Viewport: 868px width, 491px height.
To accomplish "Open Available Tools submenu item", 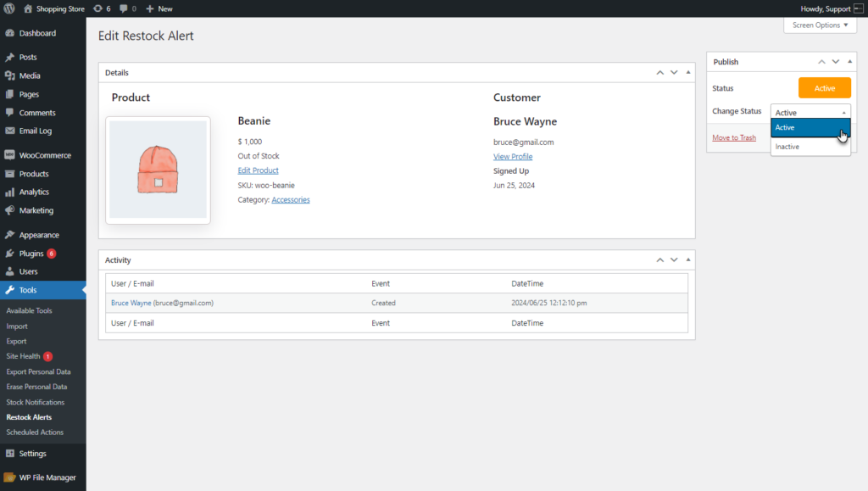I will (30, 310).
